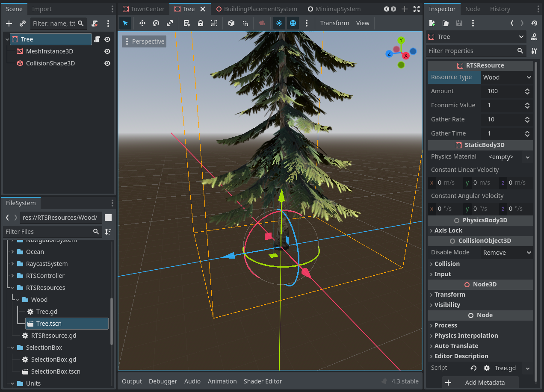Increase the Gather Rate with its stepper

pos(527,117)
